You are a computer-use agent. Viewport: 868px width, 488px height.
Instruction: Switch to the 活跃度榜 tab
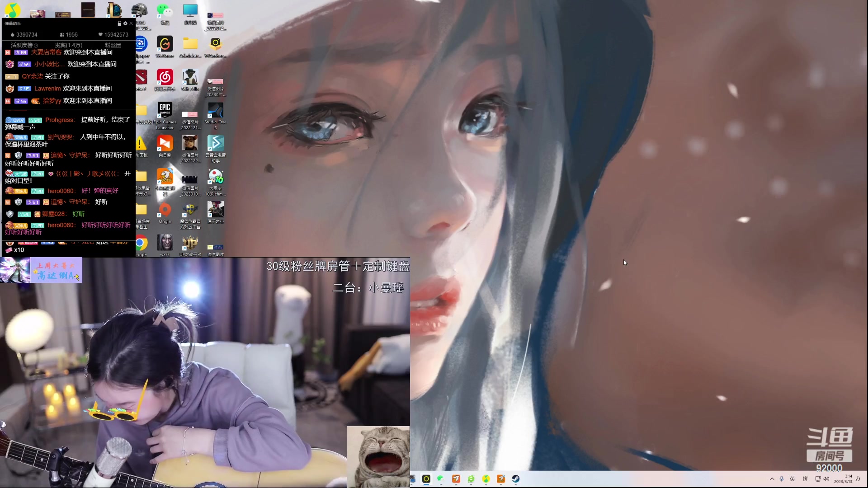point(22,45)
